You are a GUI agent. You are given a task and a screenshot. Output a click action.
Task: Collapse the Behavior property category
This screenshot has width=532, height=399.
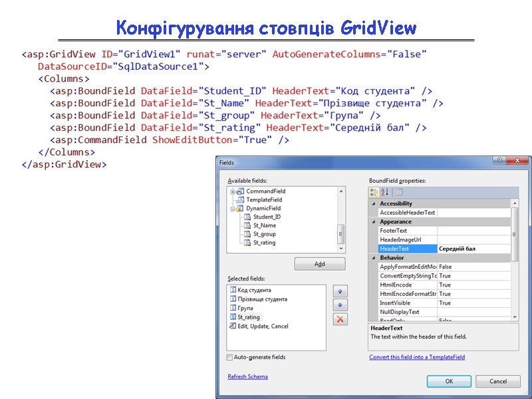[x=374, y=258]
